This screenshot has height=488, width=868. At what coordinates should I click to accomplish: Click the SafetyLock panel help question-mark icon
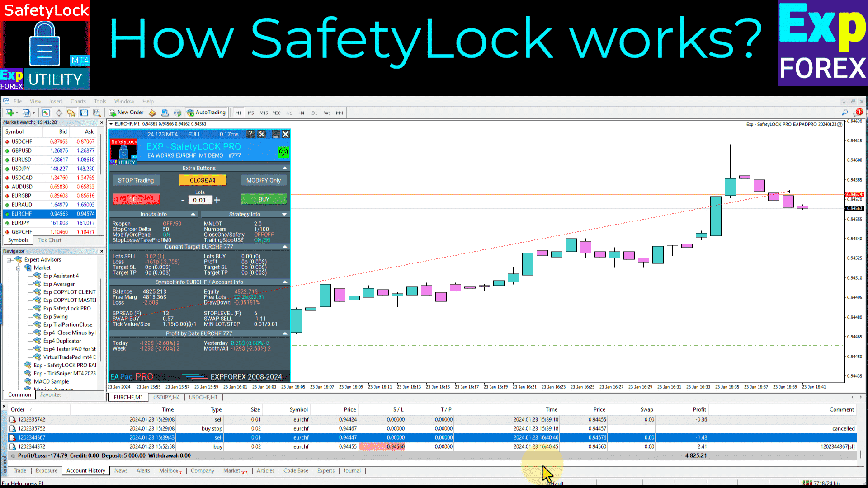(250, 134)
